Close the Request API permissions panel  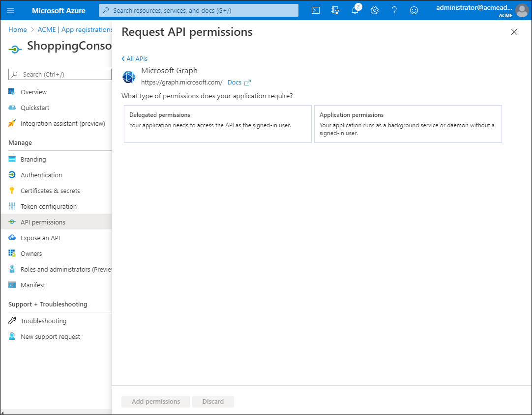514,32
